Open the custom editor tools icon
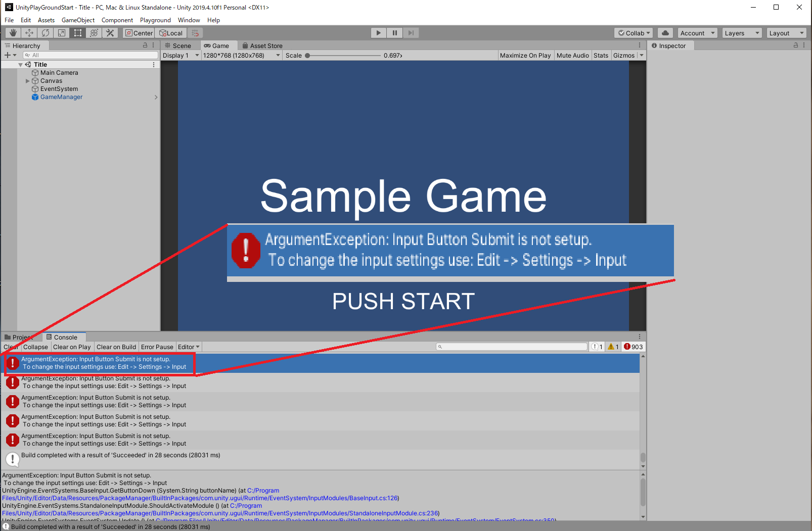This screenshot has height=531, width=812. pos(110,33)
